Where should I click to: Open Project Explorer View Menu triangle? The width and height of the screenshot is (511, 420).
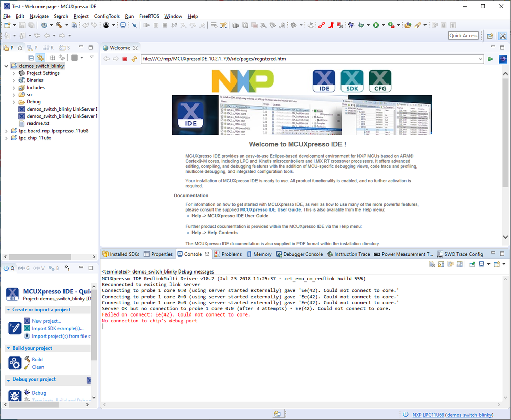(x=92, y=57)
